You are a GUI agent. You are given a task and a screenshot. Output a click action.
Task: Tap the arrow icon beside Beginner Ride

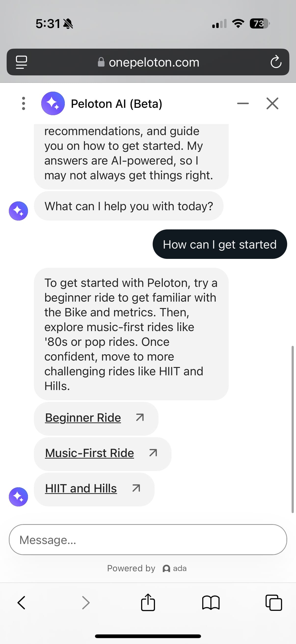pos(140,418)
